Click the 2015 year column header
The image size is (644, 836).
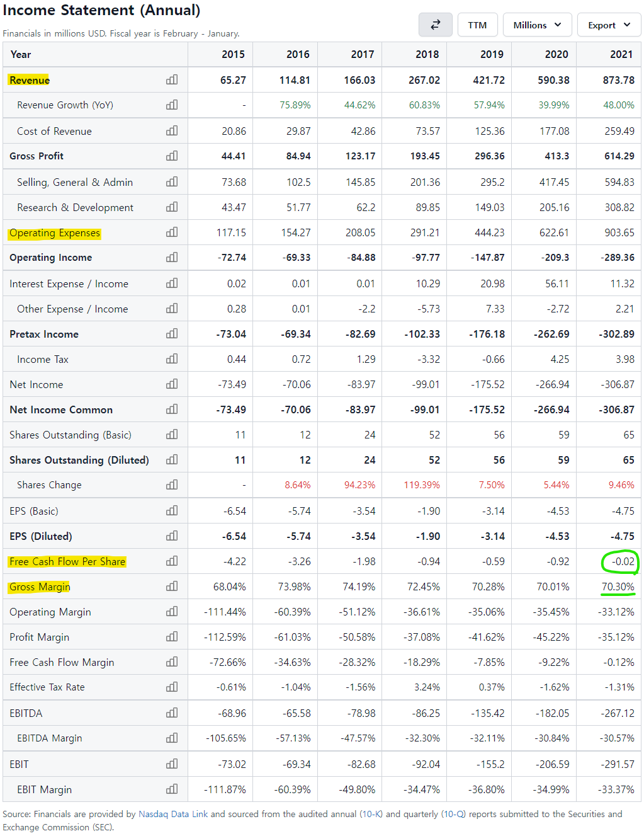point(233,54)
